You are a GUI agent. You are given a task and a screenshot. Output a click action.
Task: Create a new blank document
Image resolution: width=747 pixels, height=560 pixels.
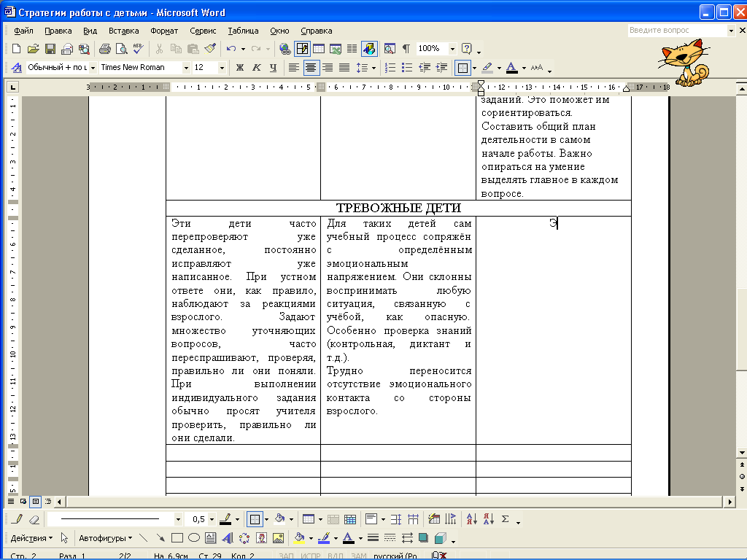click(16, 49)
